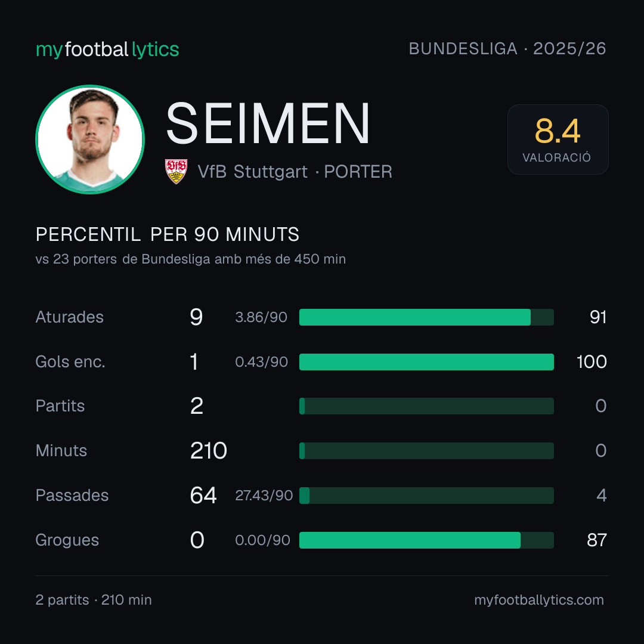Click the Passades percentile bar
The height and width of the screenshot is (644, 644).
[426, 496]
